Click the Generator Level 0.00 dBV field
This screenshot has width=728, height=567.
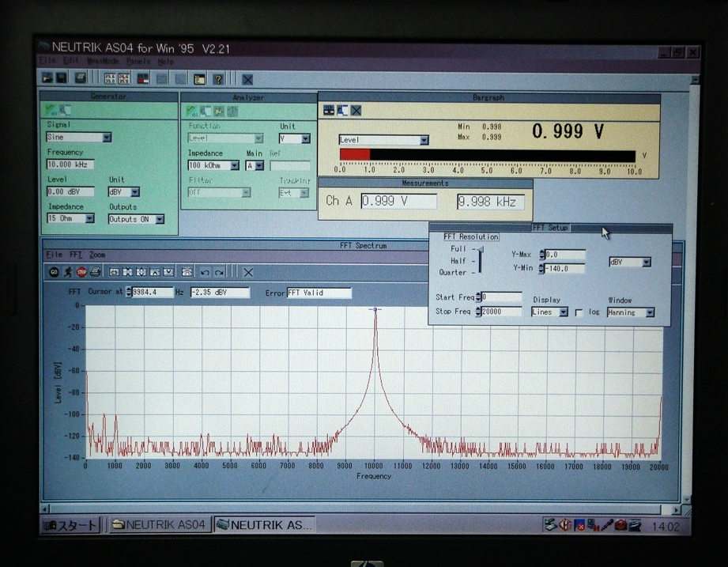(x=70, y=191)
